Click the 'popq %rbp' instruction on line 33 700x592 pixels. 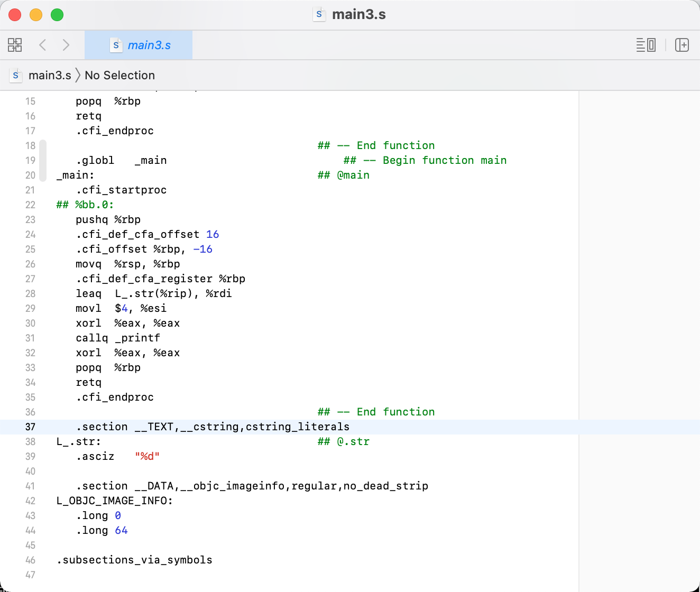(108, 367)
